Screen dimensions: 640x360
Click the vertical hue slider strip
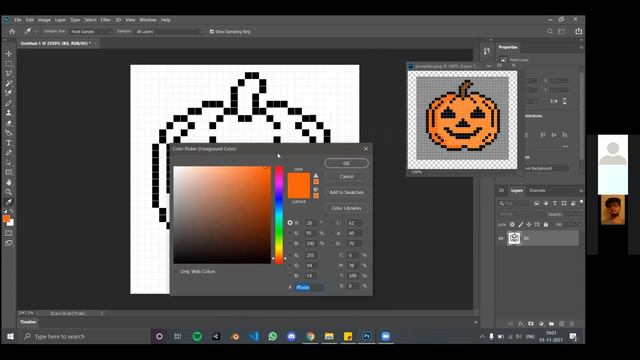click(279, 215)
